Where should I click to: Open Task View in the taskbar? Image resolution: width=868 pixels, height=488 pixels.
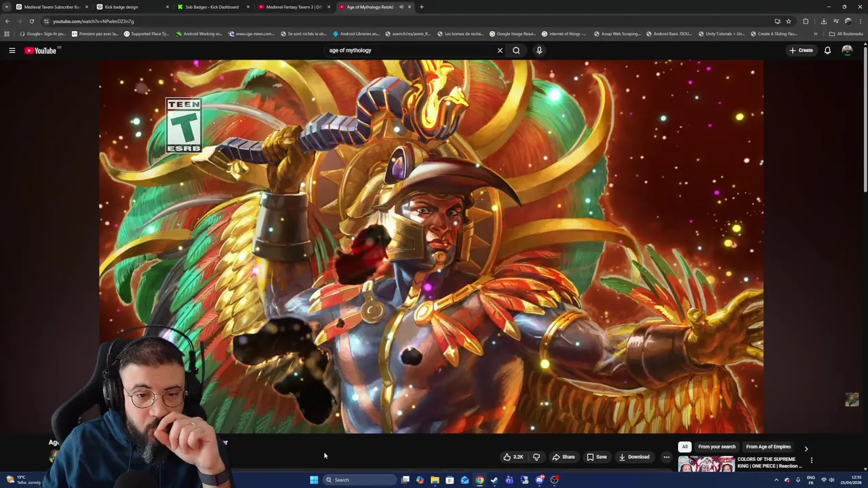pos(406,480)
